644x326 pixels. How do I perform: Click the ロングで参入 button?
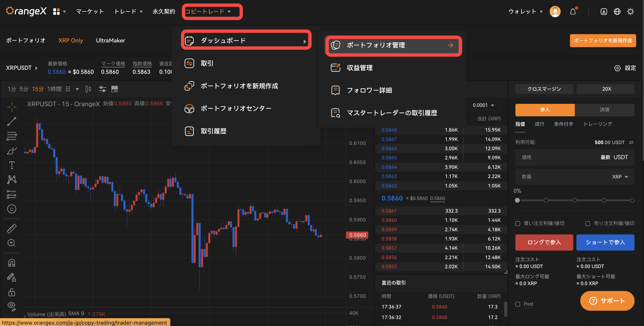(x=544, y=242)
